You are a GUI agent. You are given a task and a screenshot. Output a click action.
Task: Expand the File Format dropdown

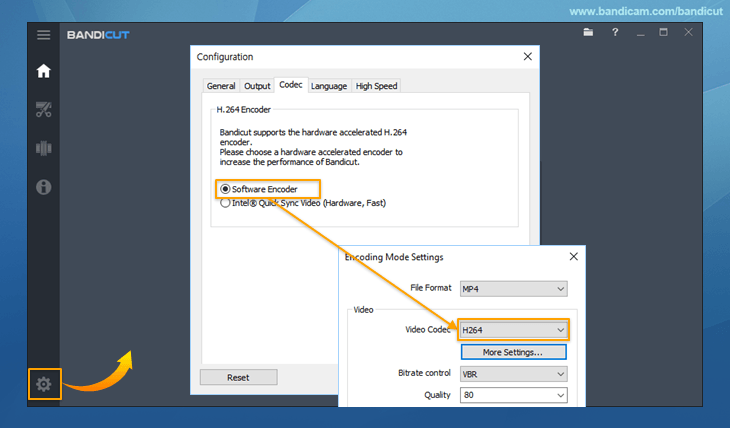point(514,289)
